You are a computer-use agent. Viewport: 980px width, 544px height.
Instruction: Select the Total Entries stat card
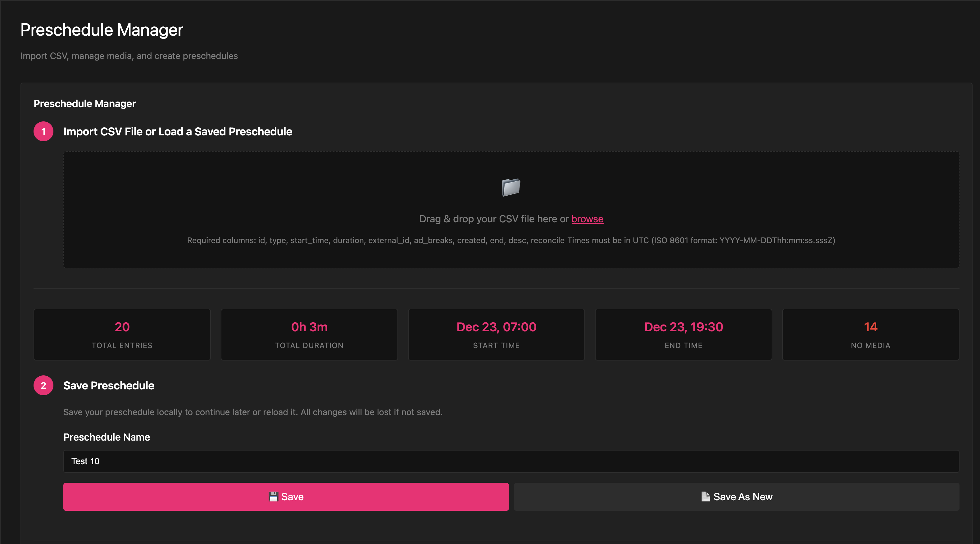(x=122, y=334)
